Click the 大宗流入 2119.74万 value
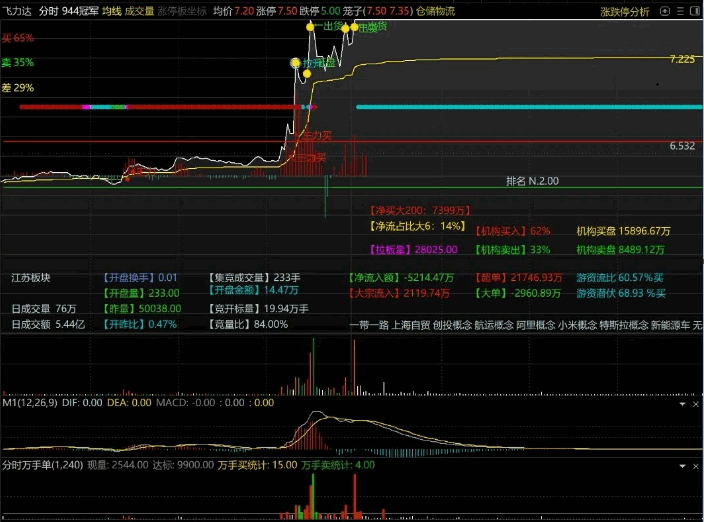The height and width of the screenshot is (522, 704). [399, 293]
